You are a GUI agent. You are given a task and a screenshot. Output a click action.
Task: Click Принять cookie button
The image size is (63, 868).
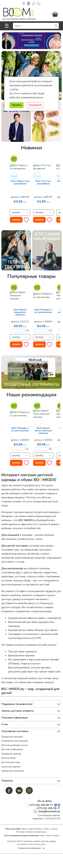click(17, 105)
